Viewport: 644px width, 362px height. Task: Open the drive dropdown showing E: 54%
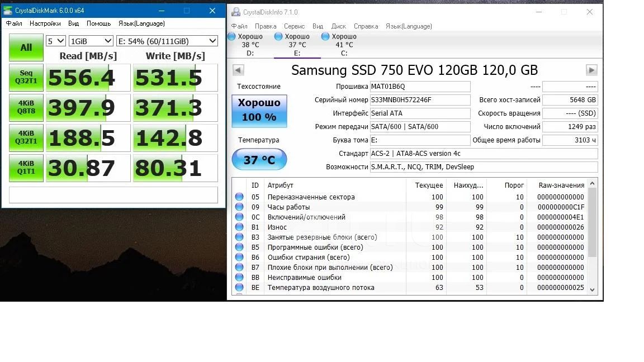tap(167, 41)
